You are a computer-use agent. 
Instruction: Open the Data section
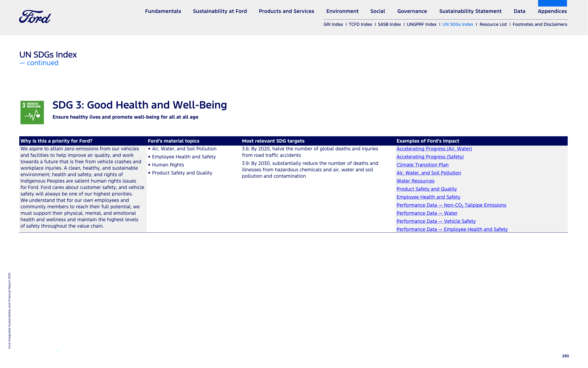tap(519, 11)
